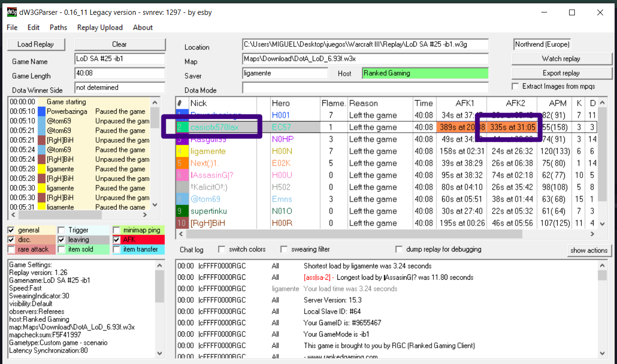Click the Northrend (Europe) realm field
This screenshot has height=364, width=617.
[x=542, y=44]
